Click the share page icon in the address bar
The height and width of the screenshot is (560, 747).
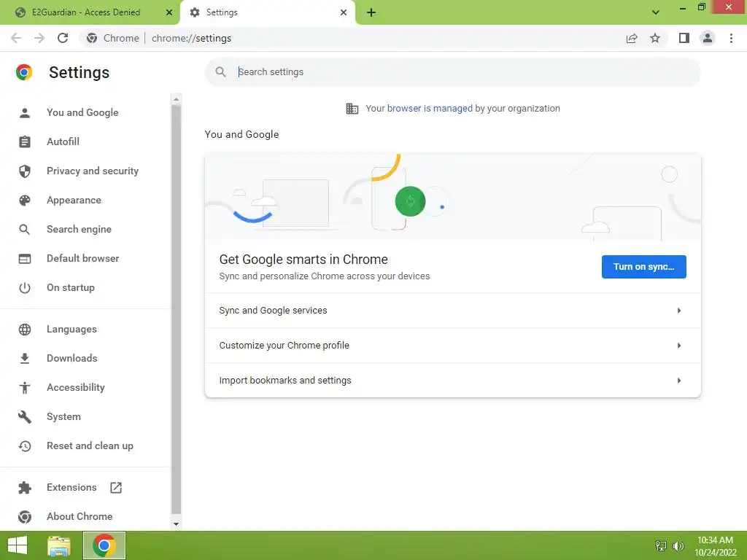[x=632, y=38]
